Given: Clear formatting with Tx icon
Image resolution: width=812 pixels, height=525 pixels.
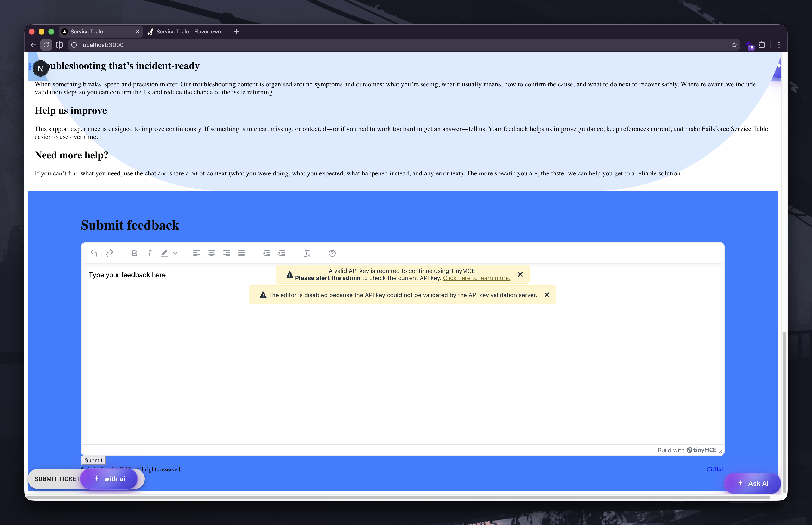Looking at the screenshot, I should [307, 253].
